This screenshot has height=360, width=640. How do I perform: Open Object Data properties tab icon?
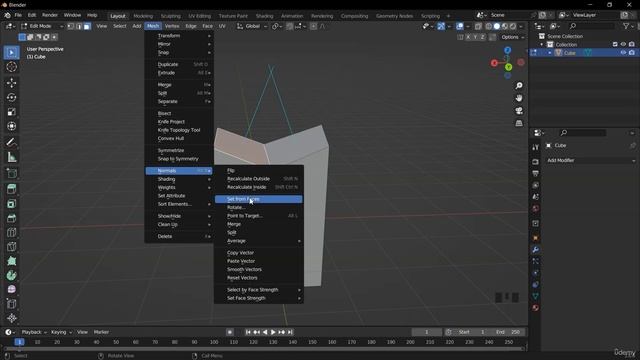[x=536, y=296]
